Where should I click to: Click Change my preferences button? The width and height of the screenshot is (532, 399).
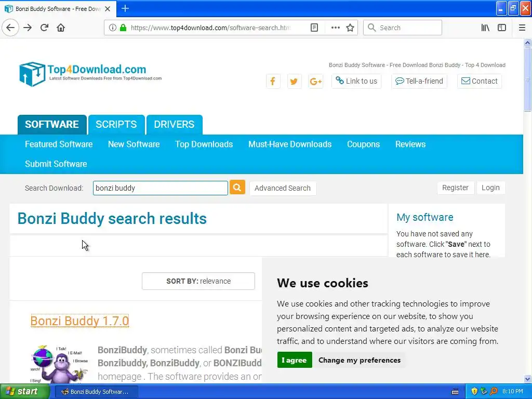pos(360,360)
